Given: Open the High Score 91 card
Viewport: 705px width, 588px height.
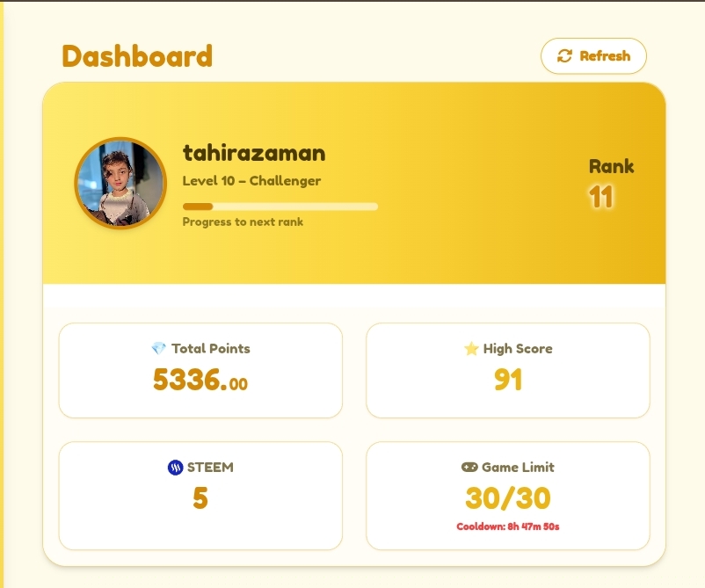Looking at the screenshot, I should click(508, 370).
